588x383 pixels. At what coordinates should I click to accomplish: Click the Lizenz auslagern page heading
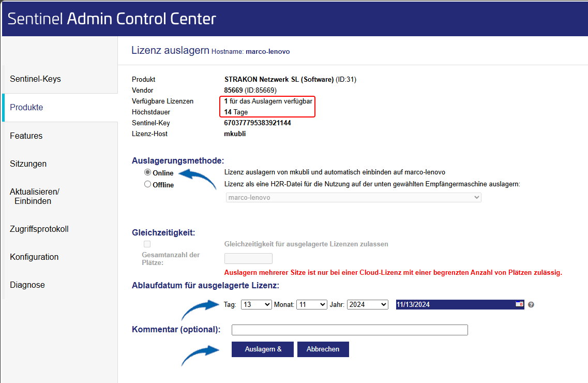(x=170, y=50)
